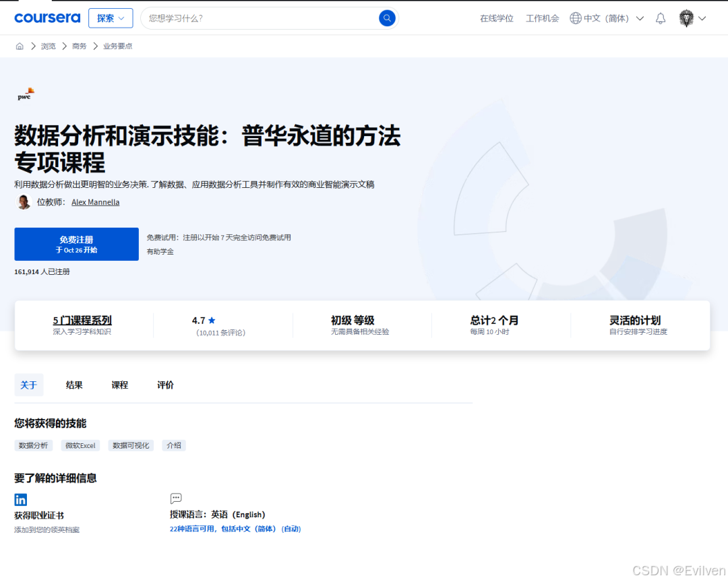Switch to the 结果 tab
728x582 pixels.
[74, 385]
